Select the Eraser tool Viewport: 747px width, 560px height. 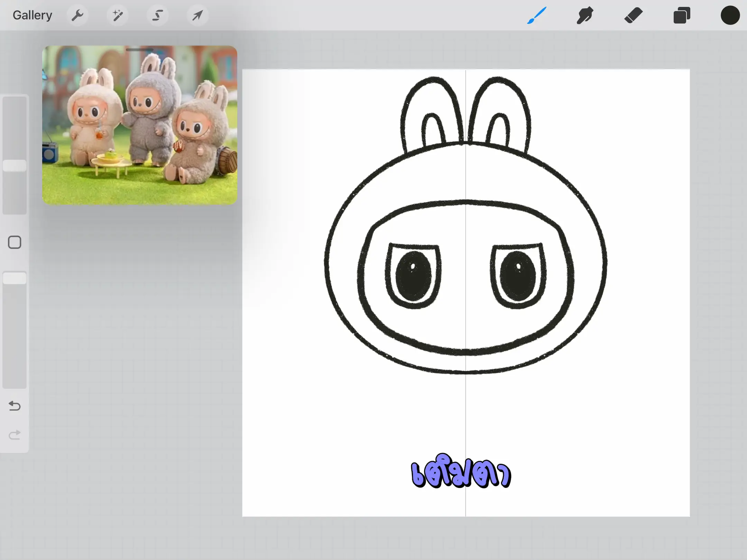click(x=633, y=15)
